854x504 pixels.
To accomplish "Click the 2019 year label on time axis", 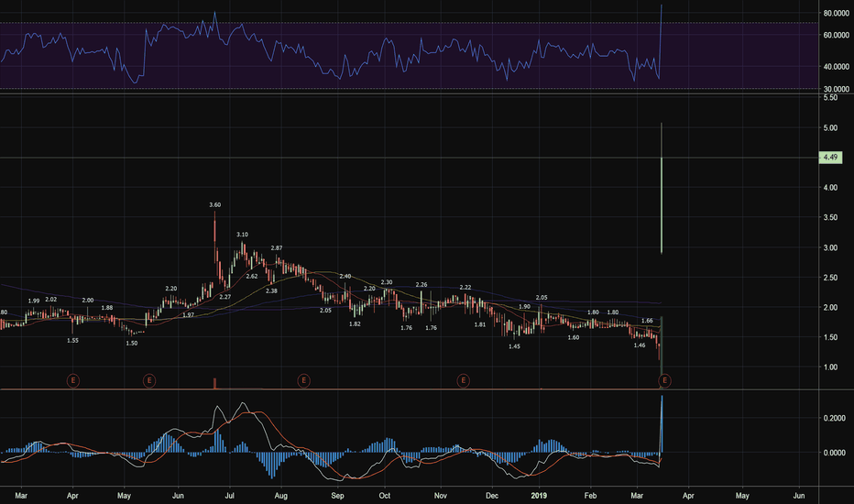I will tap(539, 495).
